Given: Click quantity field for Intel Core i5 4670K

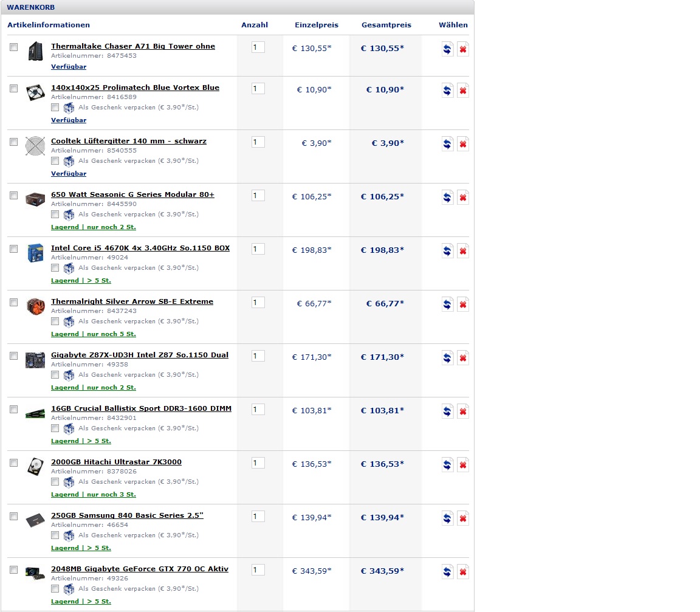Looking at the screenshot, I should [x=258, y=249].
